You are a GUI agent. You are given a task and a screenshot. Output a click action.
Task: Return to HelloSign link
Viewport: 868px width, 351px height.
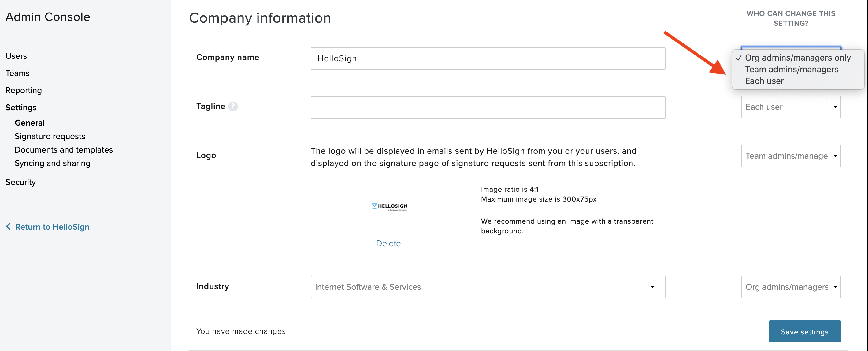[x=52, y=227]
